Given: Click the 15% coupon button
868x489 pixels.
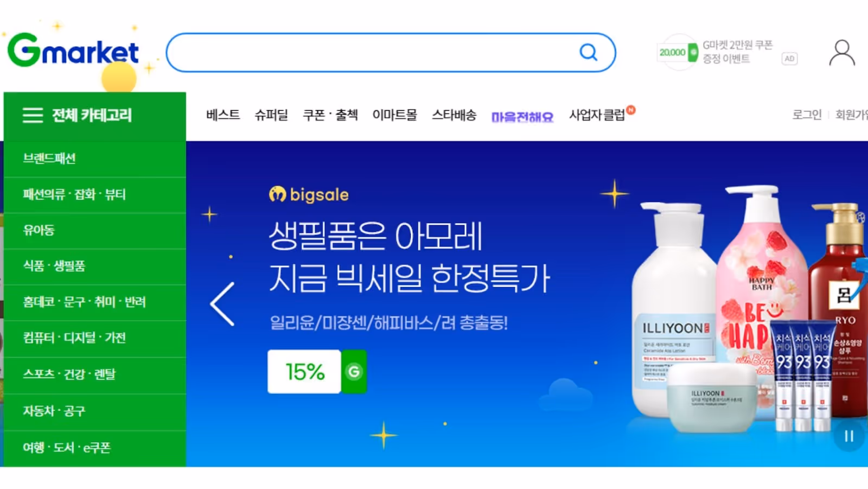Looking at the screenshot, I should click(x=304, y=372).
